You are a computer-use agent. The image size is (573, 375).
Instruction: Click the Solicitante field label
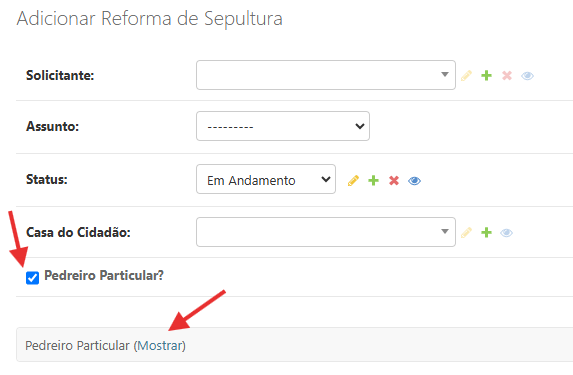[60, 75]
